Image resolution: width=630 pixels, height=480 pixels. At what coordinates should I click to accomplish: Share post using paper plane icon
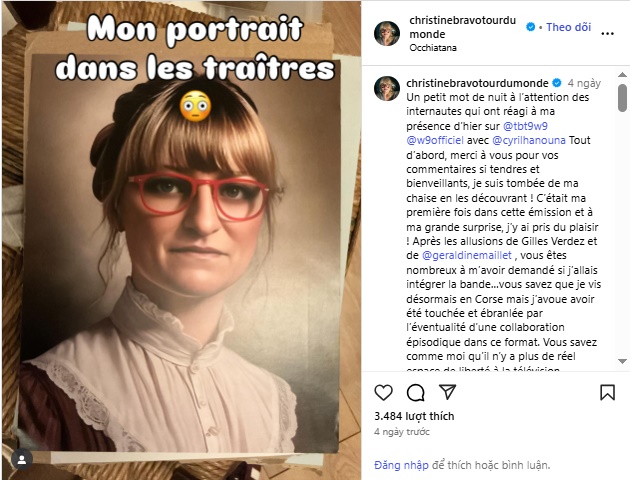pyautogui.click(x=447, y=392)
